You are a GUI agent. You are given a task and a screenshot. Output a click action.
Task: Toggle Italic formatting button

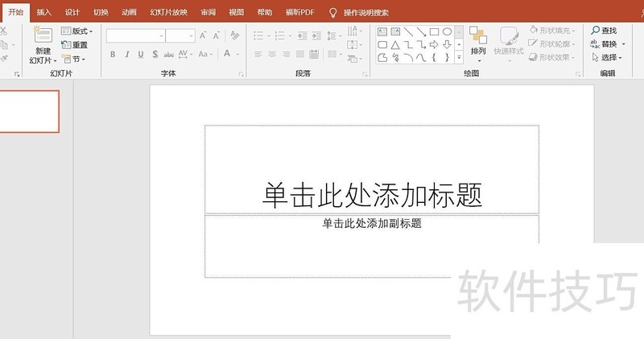[x=126, y=54]
